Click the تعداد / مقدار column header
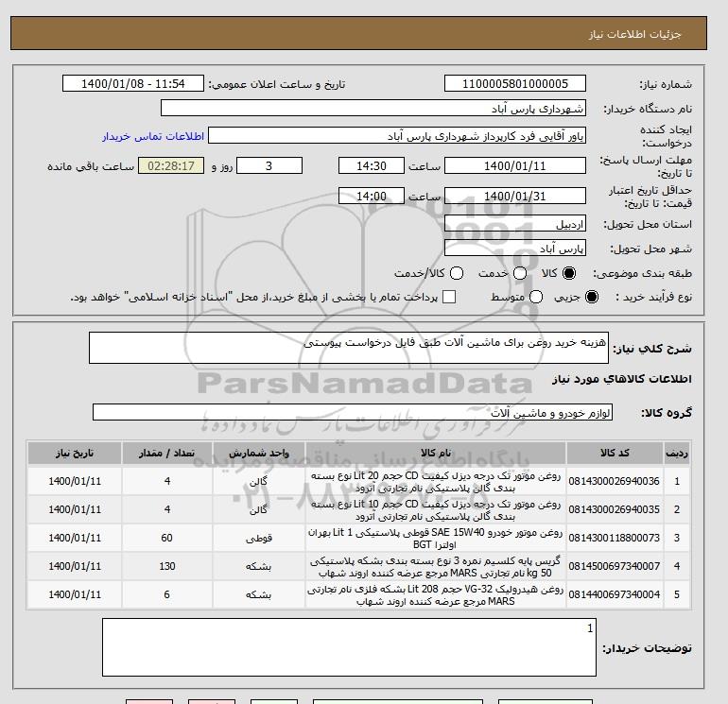Viewport: 728px width, 704px height. (x=167, y=454)
